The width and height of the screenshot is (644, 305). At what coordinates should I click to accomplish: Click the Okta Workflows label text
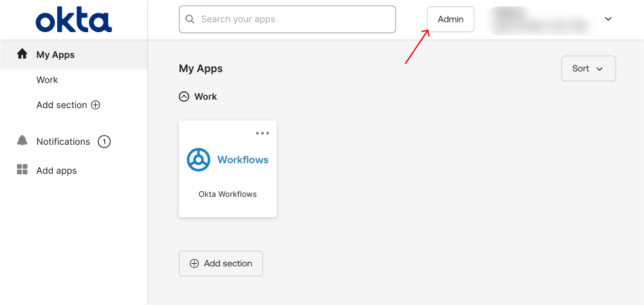tap(228, 194)
